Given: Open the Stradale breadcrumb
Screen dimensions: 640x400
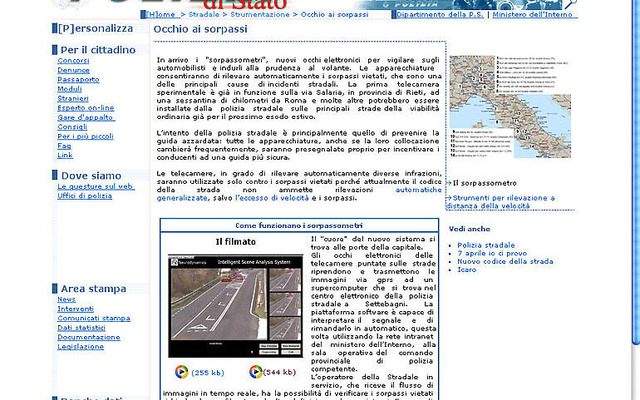Looking at the screenshot, I should tap(204, 15).
